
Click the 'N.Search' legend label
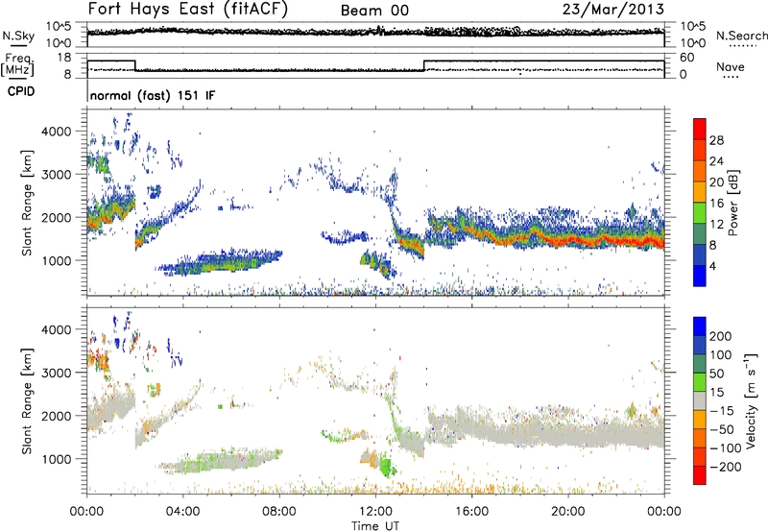point(741,36)
